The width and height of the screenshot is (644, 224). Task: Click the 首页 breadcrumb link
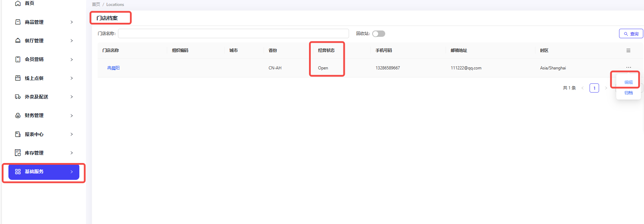click(x=96, y=5)
